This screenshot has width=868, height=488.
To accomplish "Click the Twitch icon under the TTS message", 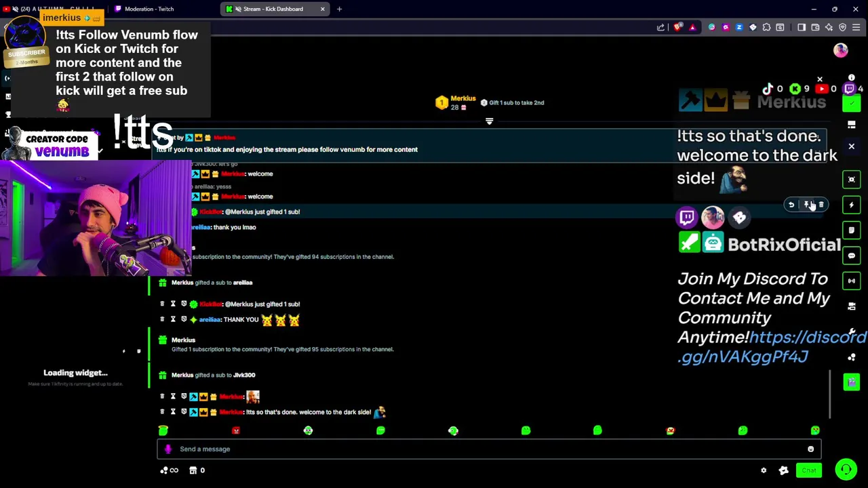I will pyautogui.click(x=687, y=217).
